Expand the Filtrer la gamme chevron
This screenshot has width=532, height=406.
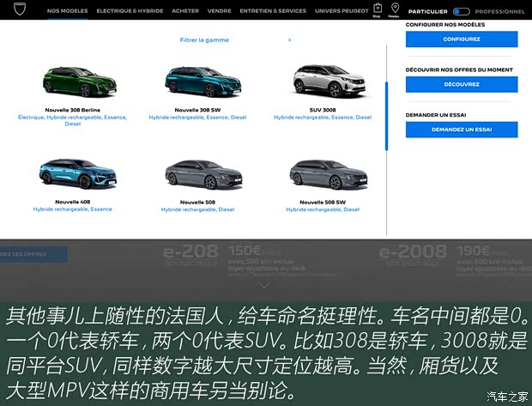290,40
